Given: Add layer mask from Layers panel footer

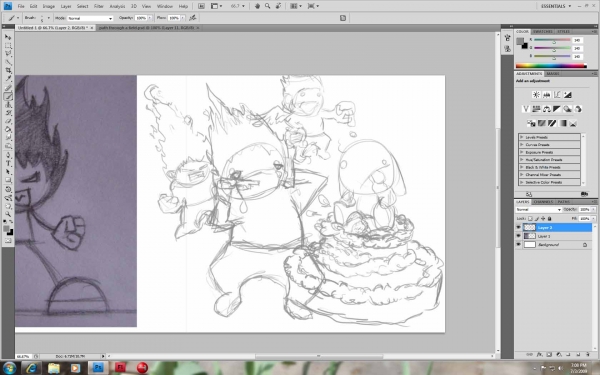Looking at the screenshot, I should pos(549,355).
